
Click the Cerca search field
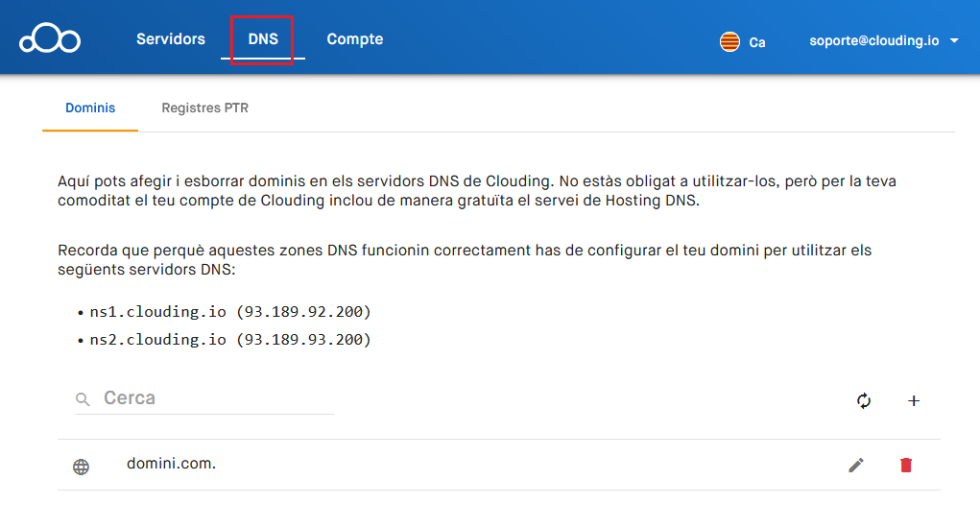click(x=204, y=398)
